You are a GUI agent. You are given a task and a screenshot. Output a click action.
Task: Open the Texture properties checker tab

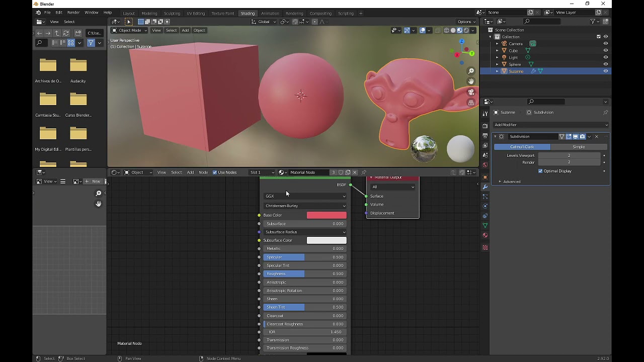485,247
